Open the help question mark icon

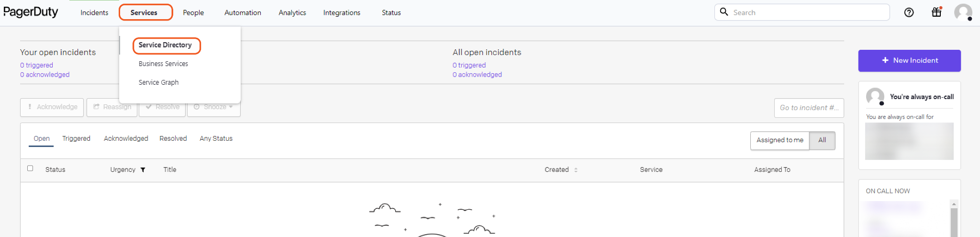tap(909, 12)
